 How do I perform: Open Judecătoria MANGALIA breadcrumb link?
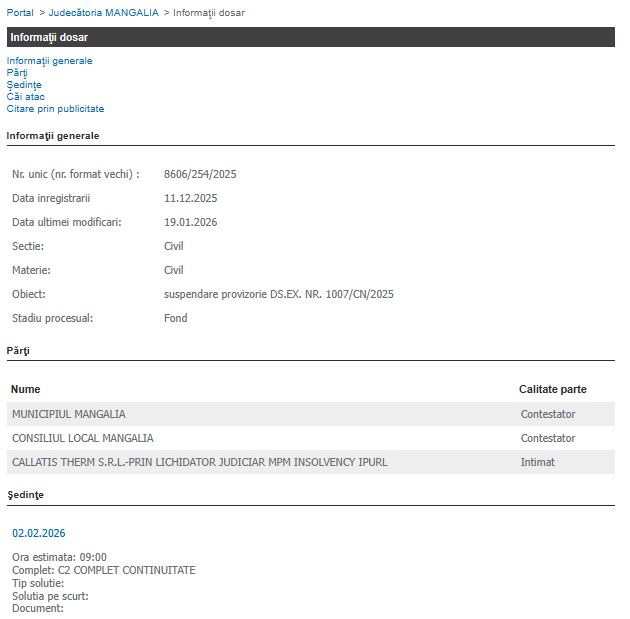(x=103, y=13)
